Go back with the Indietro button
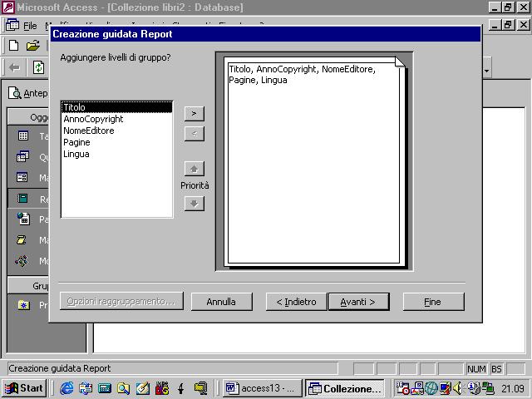Viewport: 532px width, 399px height. tap(297, 302)
